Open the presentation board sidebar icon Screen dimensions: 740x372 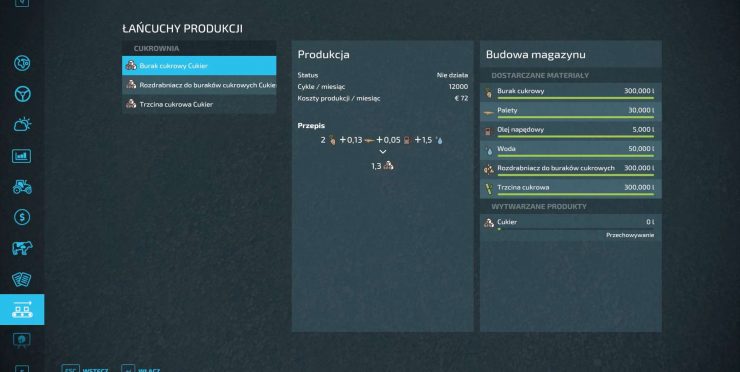coord(22,340)
